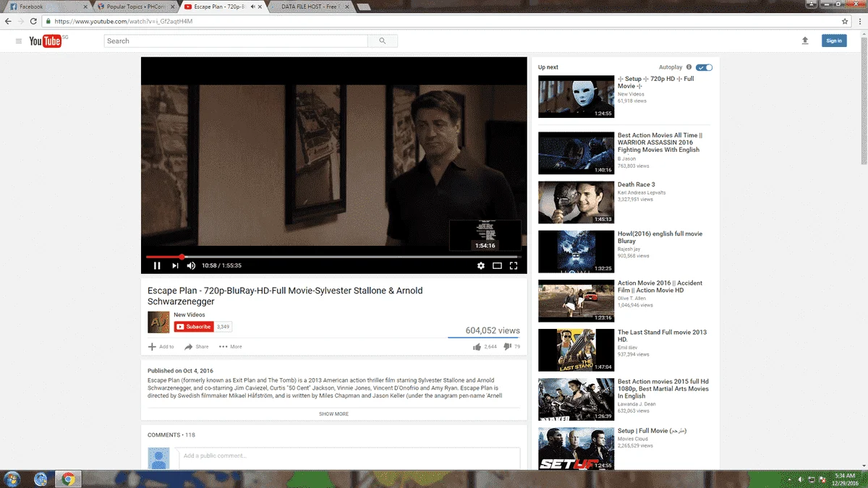
Task: Open Chrome from the taskbar
Action: (68, 479)
